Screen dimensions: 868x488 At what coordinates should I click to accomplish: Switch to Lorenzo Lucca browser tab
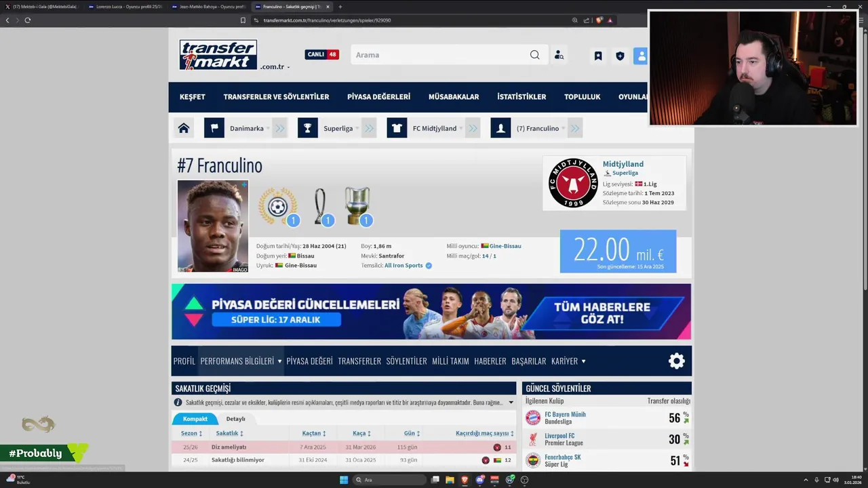pyautogui.click(x=125, y=7)
